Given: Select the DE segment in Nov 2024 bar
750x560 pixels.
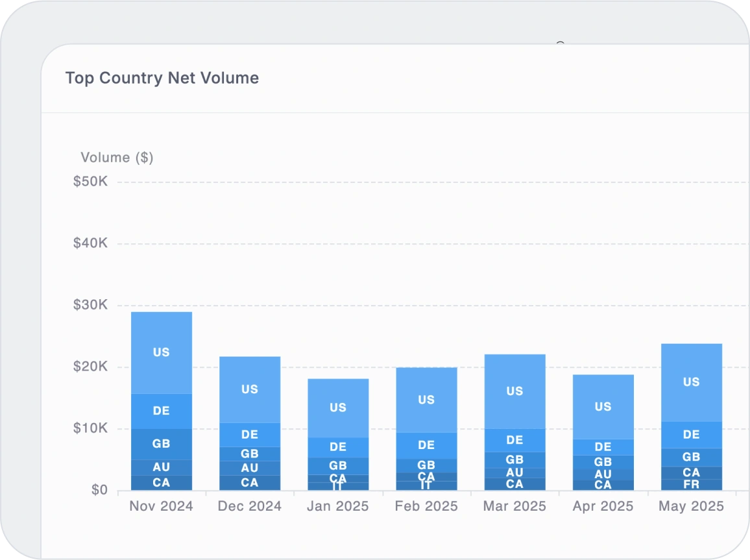Looking at the screenshot, I should (x=161, y=411).
